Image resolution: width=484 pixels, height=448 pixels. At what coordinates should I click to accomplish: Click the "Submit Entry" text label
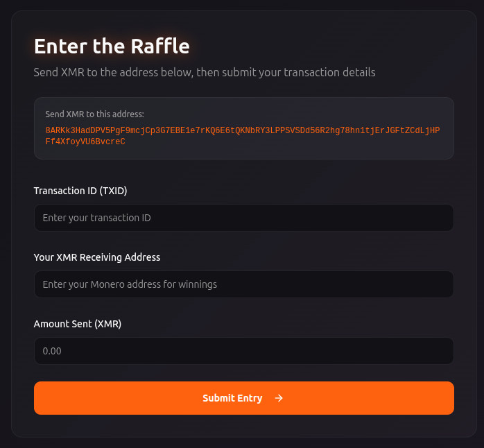(x=232, y=398)
